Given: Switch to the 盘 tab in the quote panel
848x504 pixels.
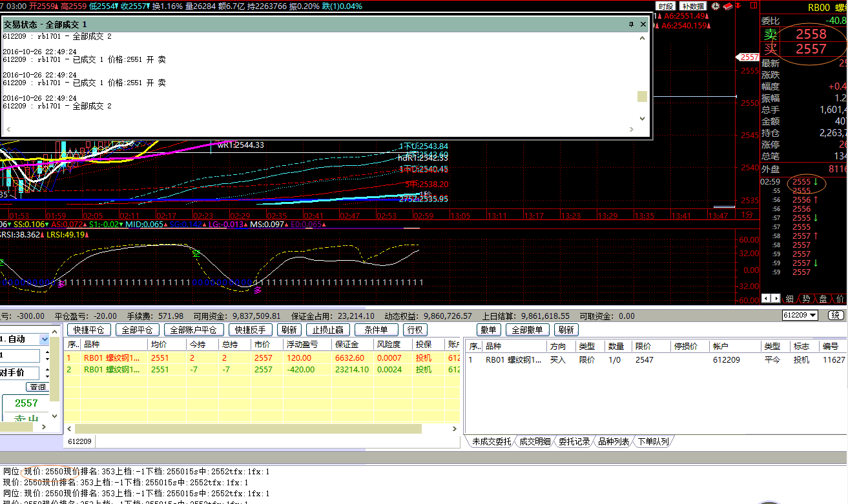Looking at the screenshot, I should [x=823, y=299].
